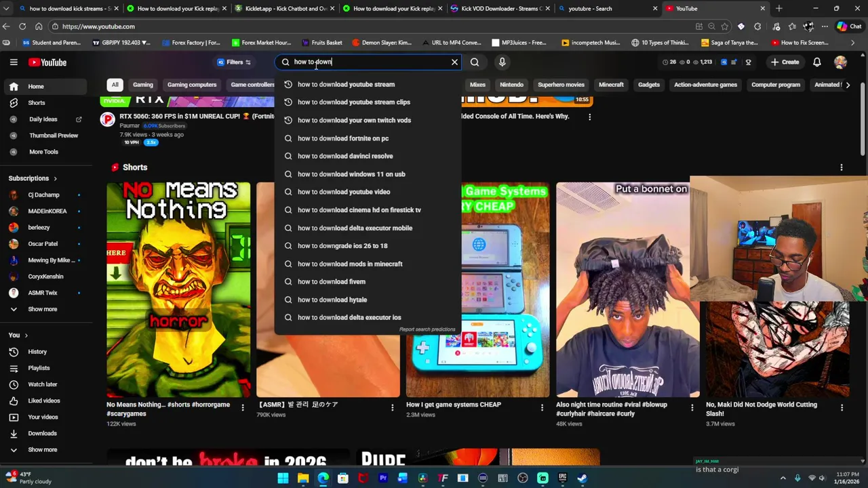
Task: Select the Nintendo filter chip
Action: 511,85
